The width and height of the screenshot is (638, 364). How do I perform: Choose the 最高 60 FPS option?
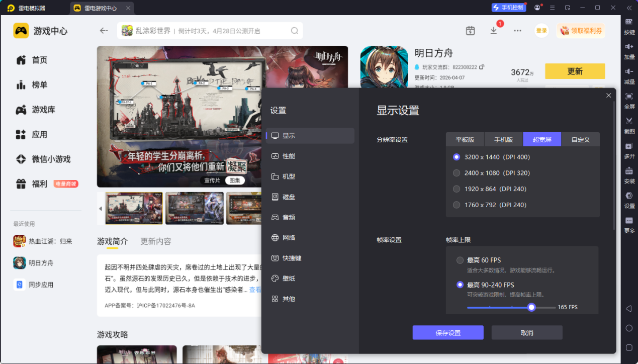(x=460, y=260)
